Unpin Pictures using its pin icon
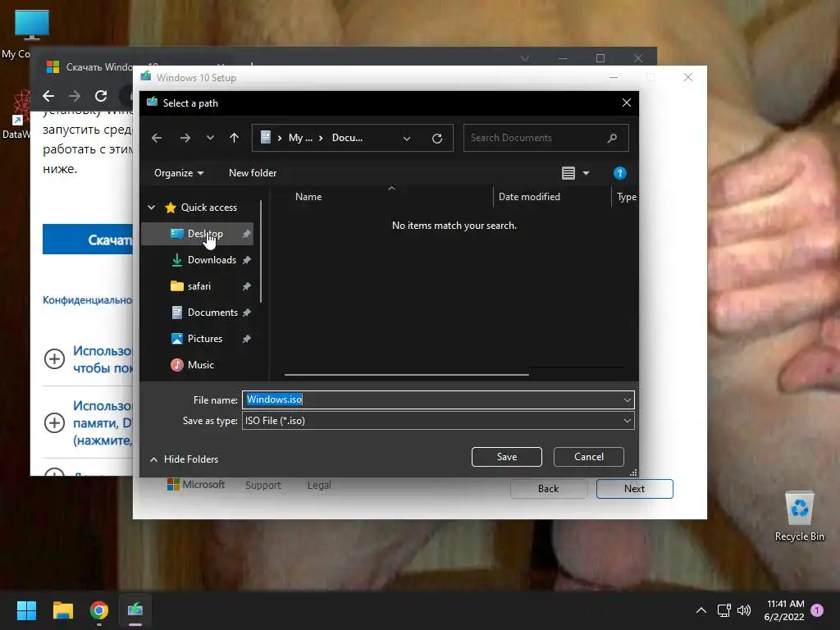Screen dimensions: 840x630 (x=246, y=339)
